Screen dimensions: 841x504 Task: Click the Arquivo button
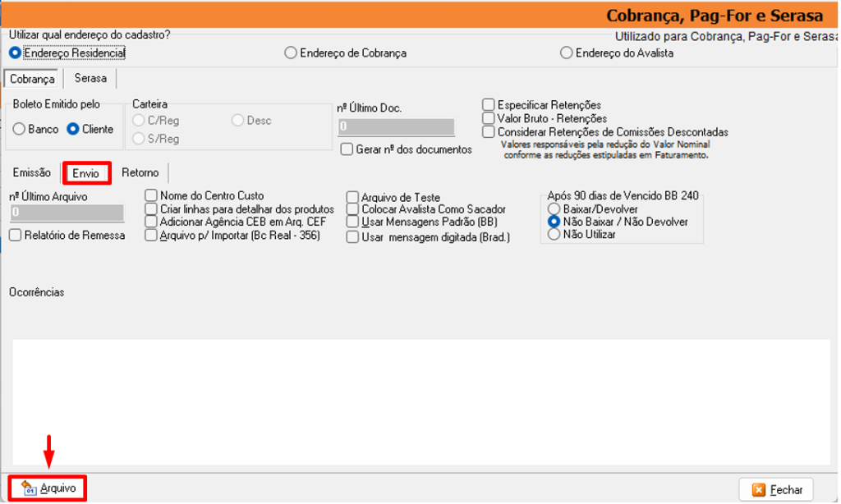(x=47, y=488)
